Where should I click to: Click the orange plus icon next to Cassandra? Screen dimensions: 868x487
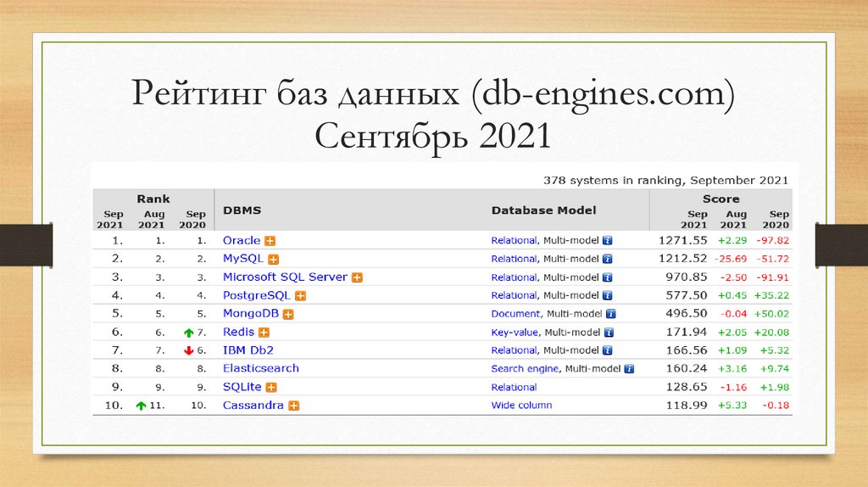click(x=294, y=406)
